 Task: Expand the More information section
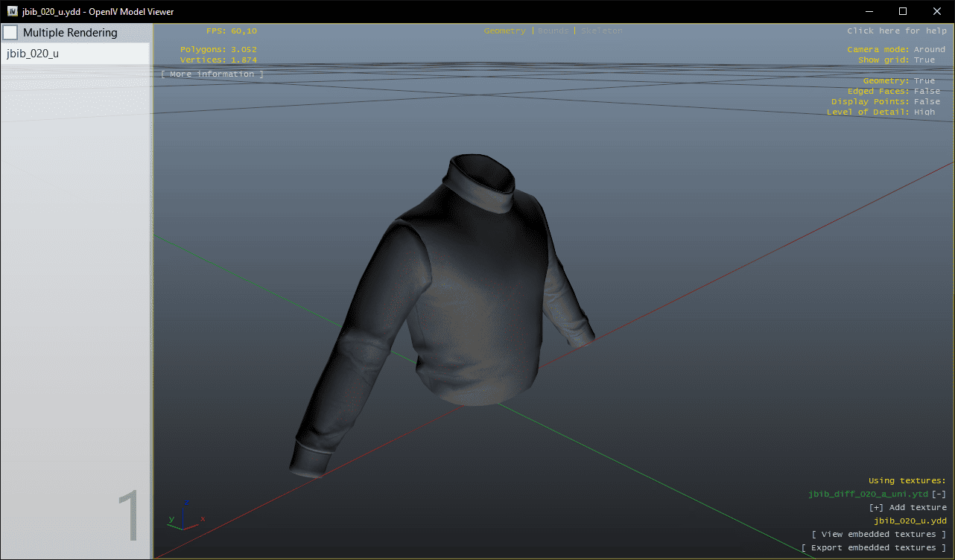click(212, 74)
